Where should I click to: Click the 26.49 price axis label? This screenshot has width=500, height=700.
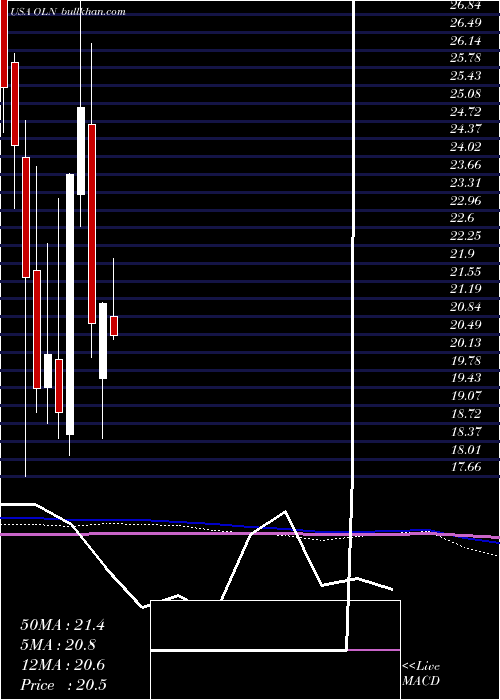[x=466, y=23]
